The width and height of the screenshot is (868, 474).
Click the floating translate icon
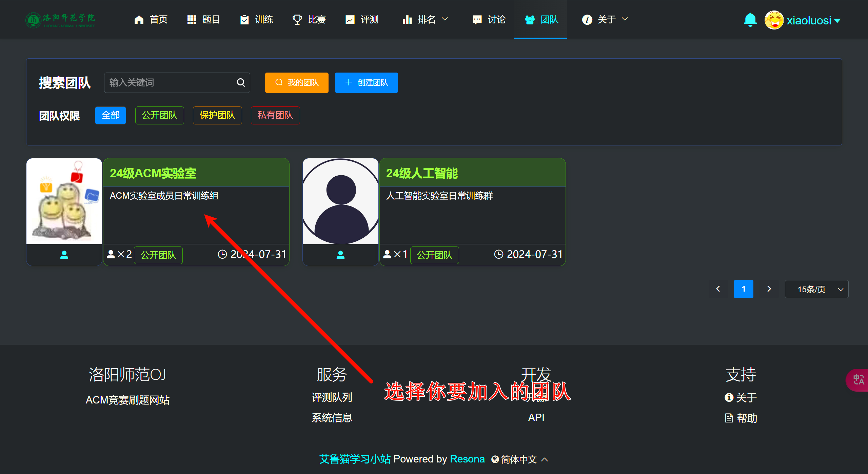pos(858,379)
